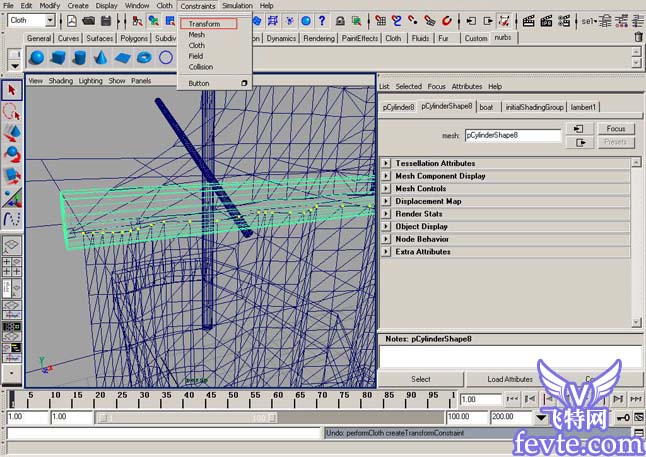Select the single perspective layout icon

12,244
